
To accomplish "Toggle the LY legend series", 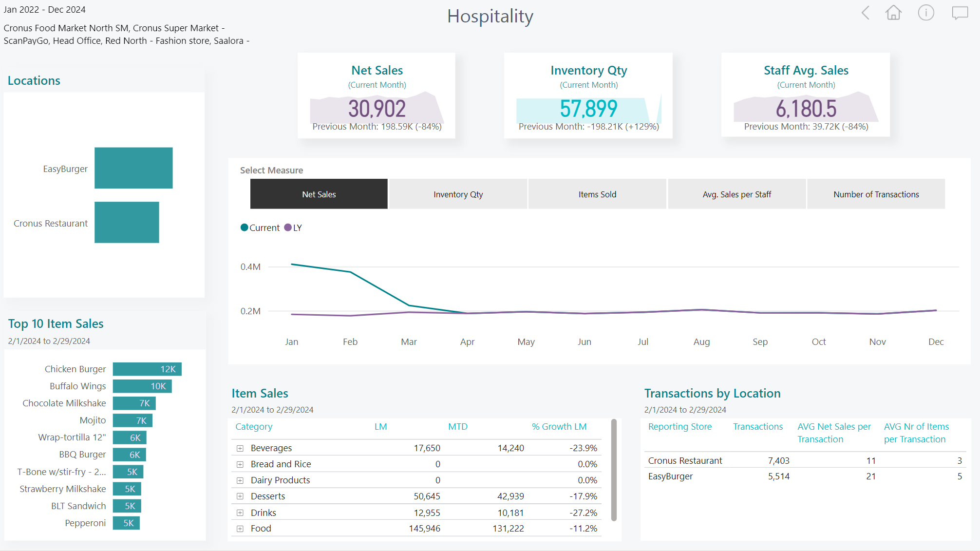I will [293, 228].
